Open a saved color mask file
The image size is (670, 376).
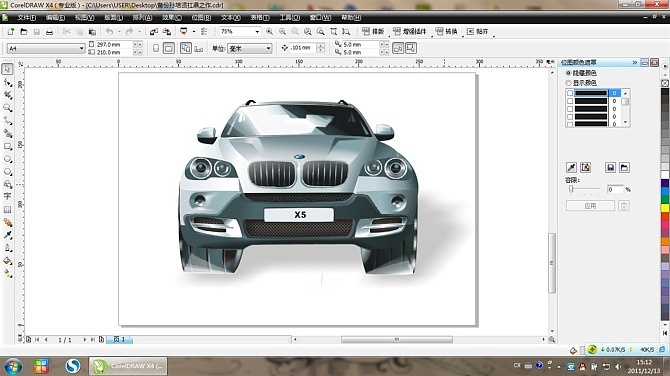624,167
